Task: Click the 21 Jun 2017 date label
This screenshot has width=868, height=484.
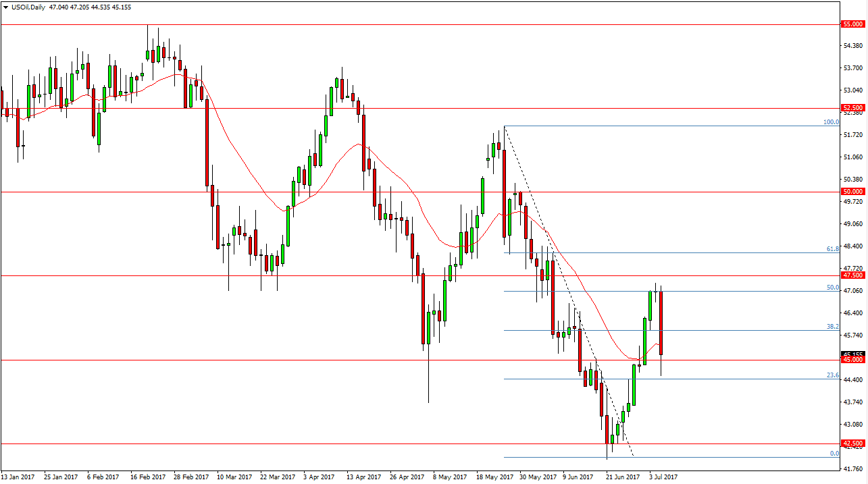Action: [x=623, y=477]
